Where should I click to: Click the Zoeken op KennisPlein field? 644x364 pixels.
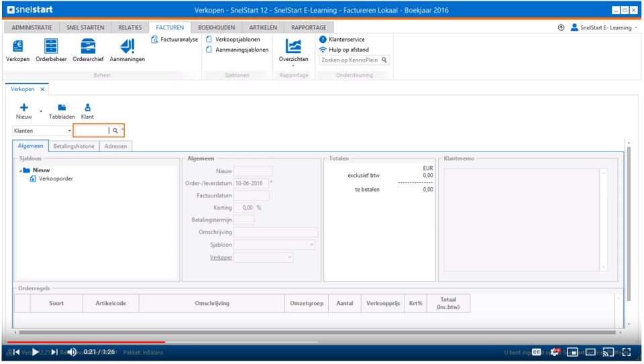click(x=350, y=60)
